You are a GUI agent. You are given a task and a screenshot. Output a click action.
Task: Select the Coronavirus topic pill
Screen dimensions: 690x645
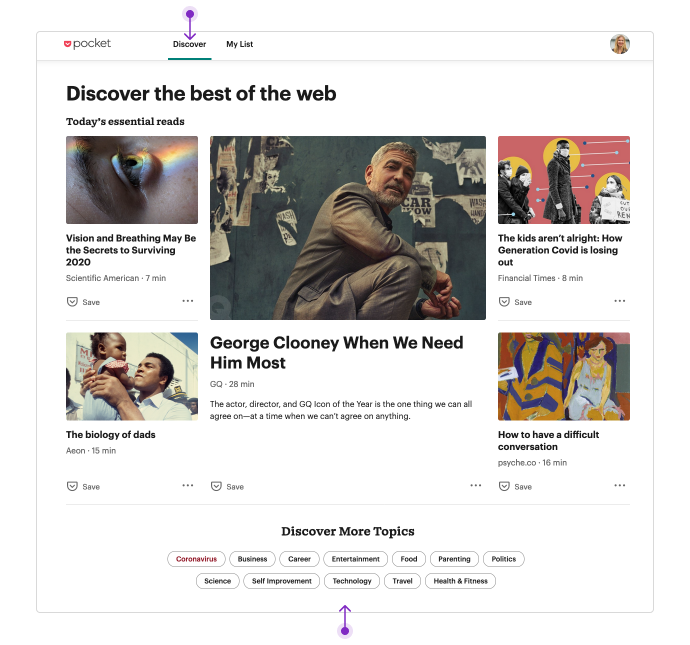(196, 559)
